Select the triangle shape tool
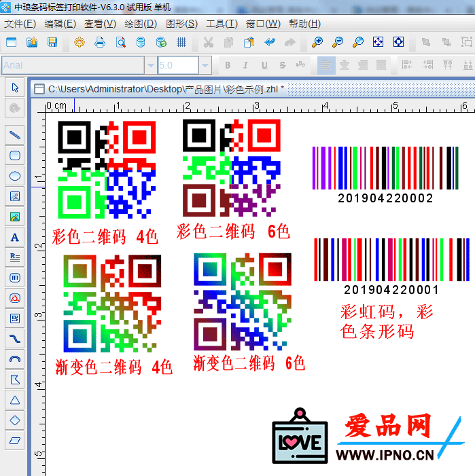This screenshot has height=476, width=475. pos(14,400)
